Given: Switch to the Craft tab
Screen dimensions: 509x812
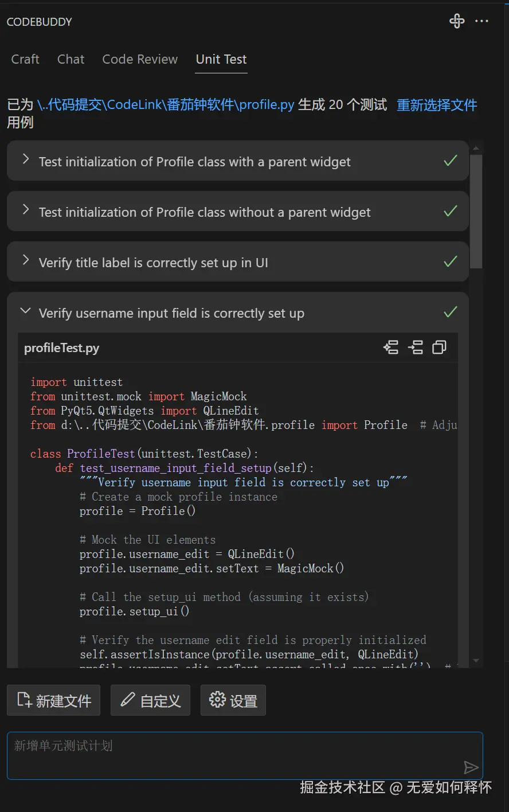Looking at the screenshot, I should [x=25, y=59].
